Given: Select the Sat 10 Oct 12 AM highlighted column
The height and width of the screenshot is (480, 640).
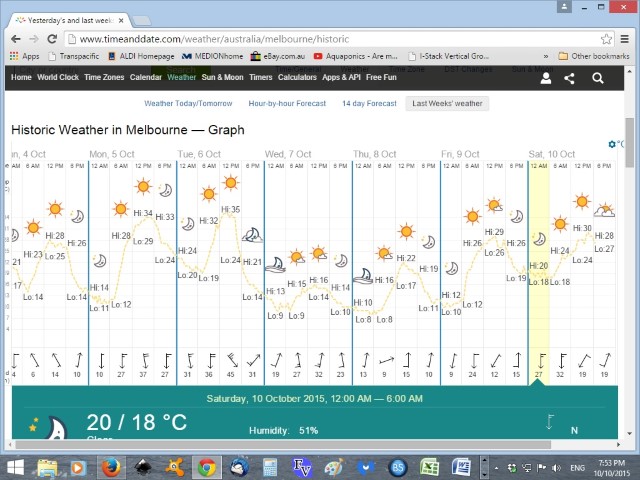Looking at the screenshot, I should coord(539,273).
